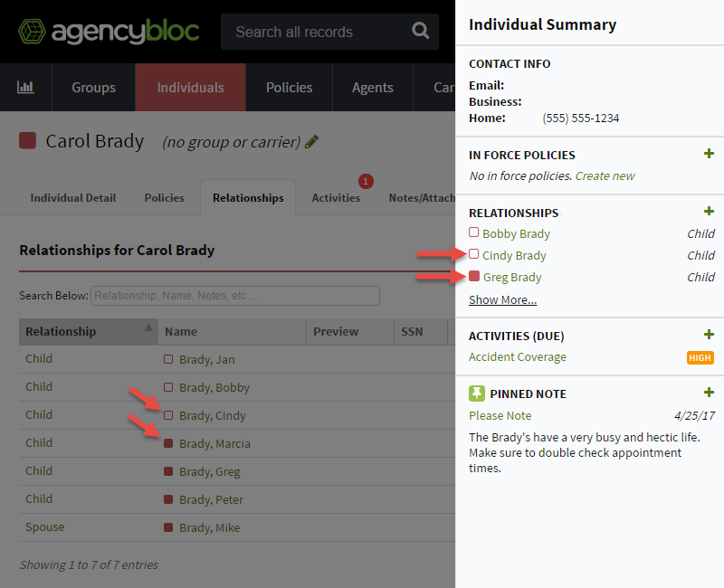Open the analytics bar-chart icon in navigation
Screen dimensions: 724x588
coord(24,87)
